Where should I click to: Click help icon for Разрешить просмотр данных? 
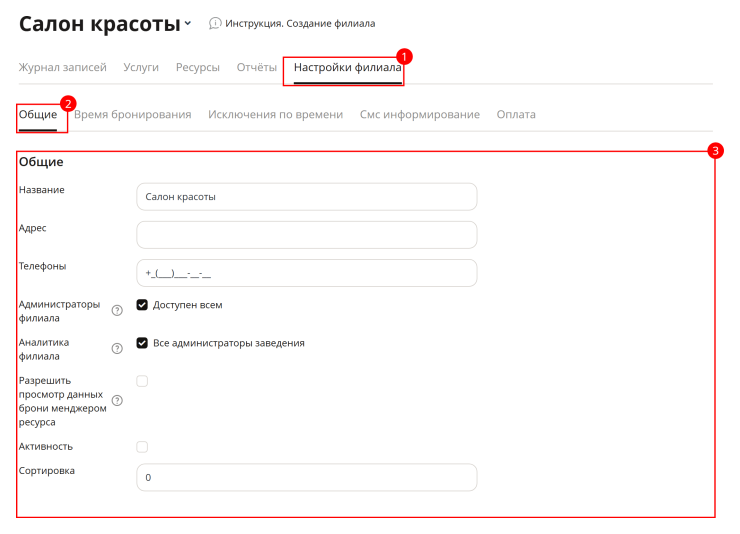117,400
